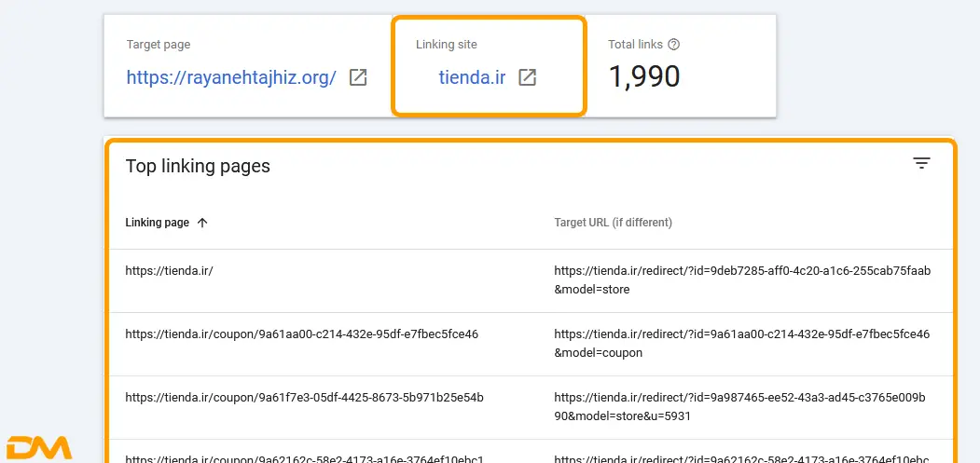Image resolution: width=980 pixels, height=463 pixels.
Task: Select the coupon/9a61aa00 linking page entry
Action: pos(301,334)
